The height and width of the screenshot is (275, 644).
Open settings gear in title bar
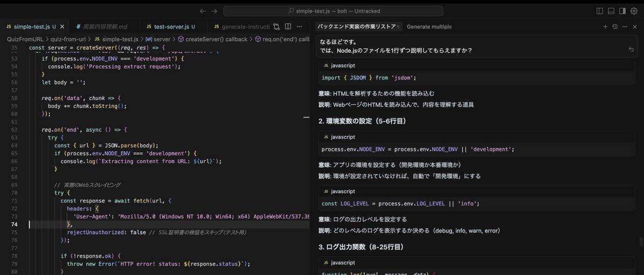click(x=634, y=11)
